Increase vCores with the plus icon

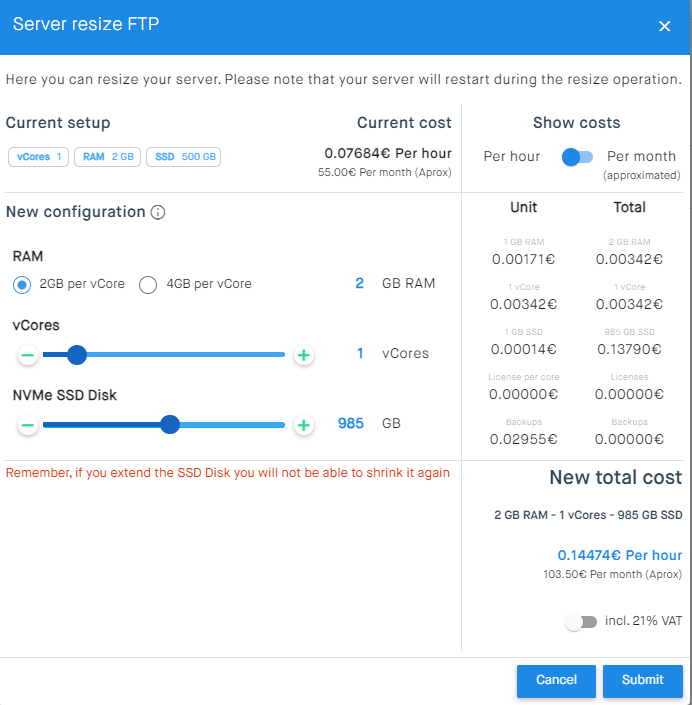click(304, 355)
